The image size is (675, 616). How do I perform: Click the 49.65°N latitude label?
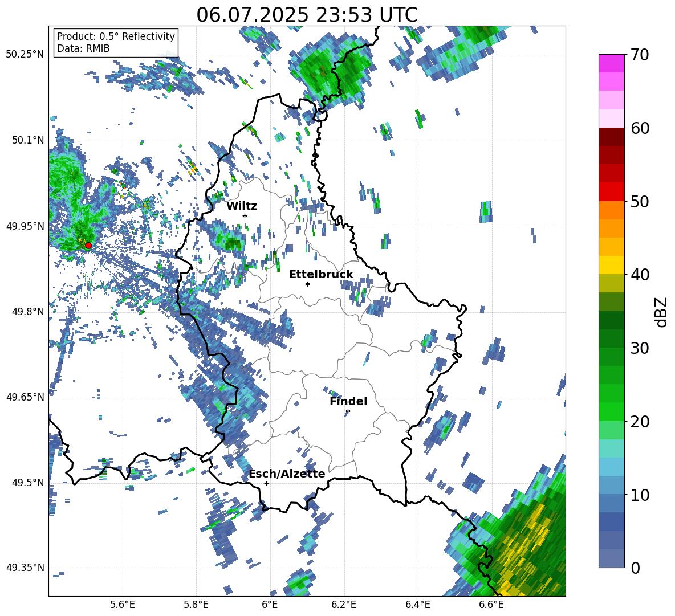click(25, 397)
